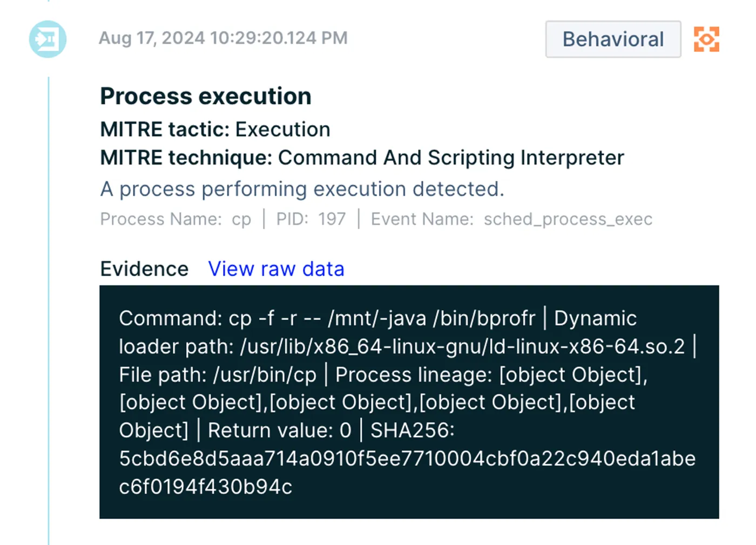The height and width of the screenshot is (545, 756).
Task: Click the Event Name sched_process_exec value
Action: (x=511, y=219)
